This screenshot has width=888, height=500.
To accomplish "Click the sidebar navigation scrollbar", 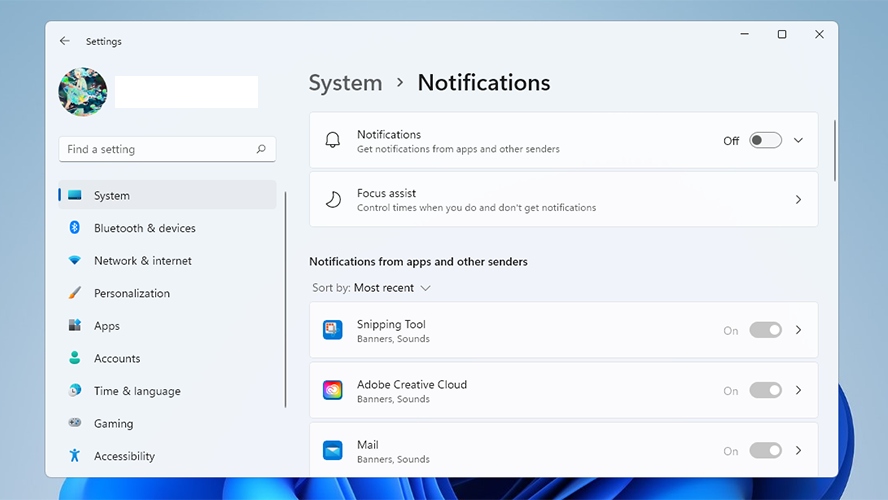I will click(x=285, y=300).
